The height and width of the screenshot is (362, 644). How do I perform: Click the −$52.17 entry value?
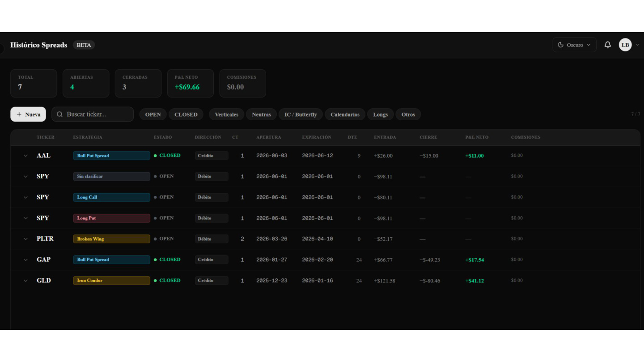click(x=383, y=239)
